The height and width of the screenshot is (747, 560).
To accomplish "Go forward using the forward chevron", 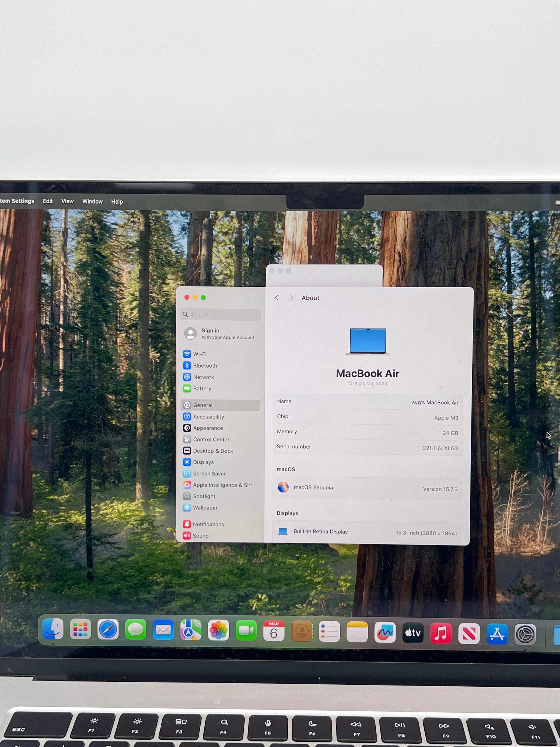I will click(291, 298).
